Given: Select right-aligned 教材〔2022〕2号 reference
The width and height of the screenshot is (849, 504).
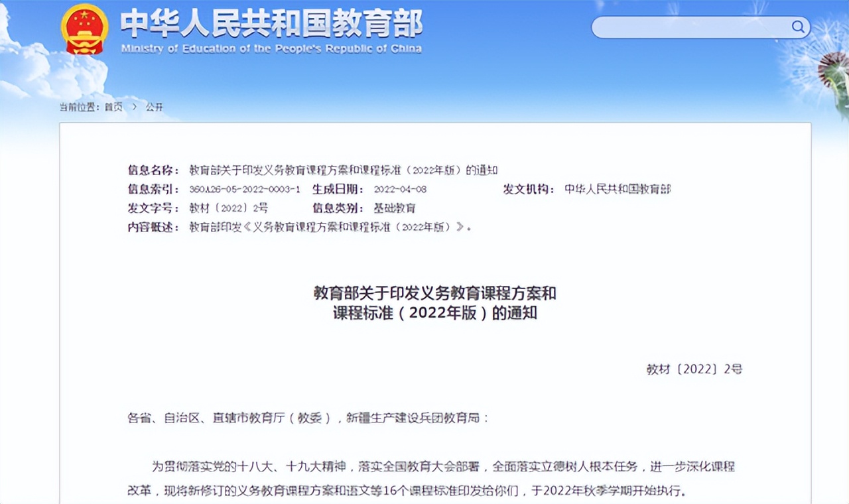Looking at the screenshot, I should coord(694,369).
